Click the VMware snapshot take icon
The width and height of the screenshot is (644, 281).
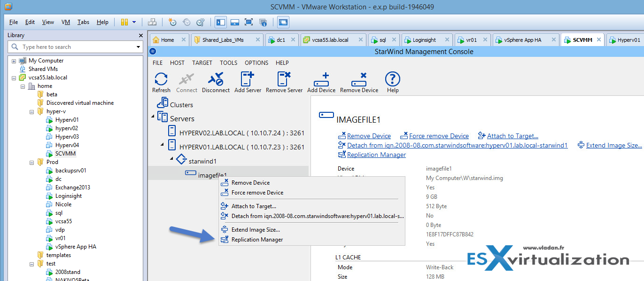tap(172, 22)
